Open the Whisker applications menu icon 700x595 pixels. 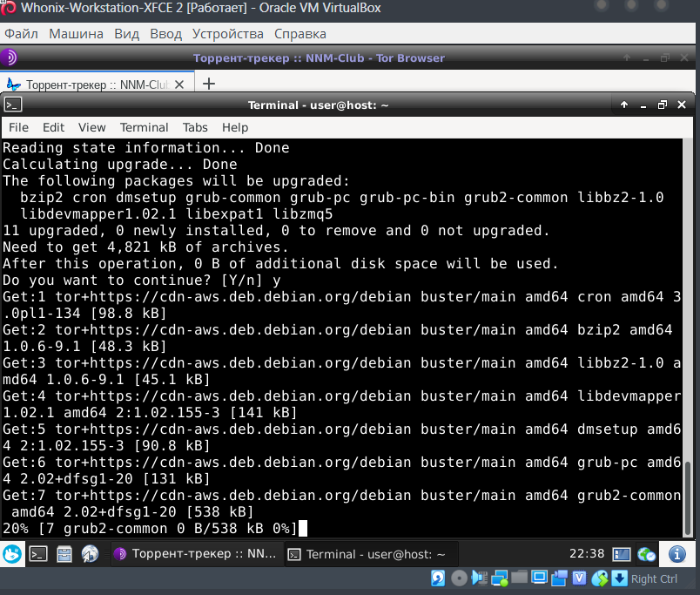point(12,553)
